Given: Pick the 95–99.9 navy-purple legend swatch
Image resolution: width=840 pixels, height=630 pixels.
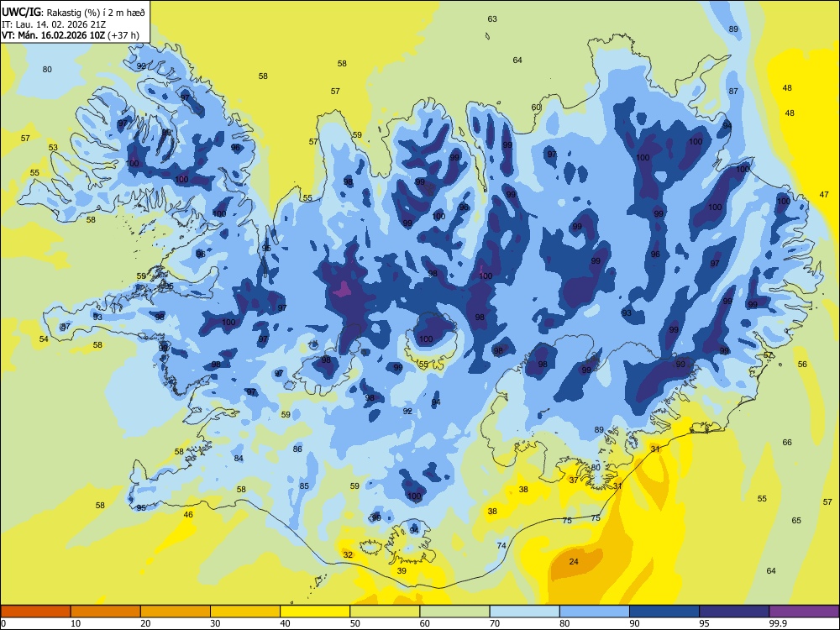Looking at the screenshot, I should (734, 612).
